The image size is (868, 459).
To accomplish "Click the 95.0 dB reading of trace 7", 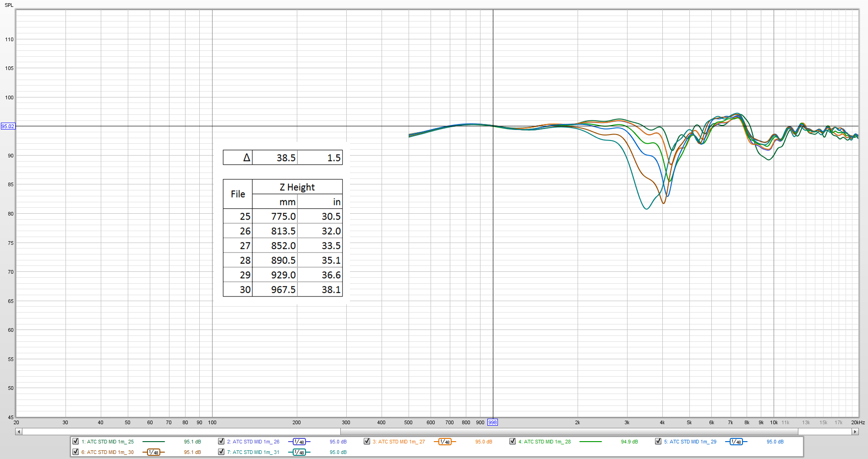I will [x=338, y=452].
